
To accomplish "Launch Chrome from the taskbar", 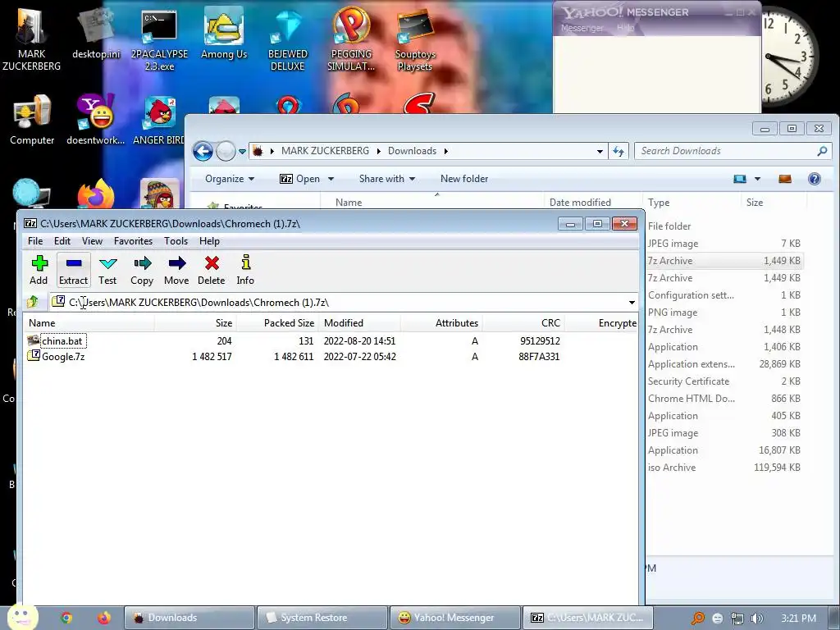I will point(66,618).
